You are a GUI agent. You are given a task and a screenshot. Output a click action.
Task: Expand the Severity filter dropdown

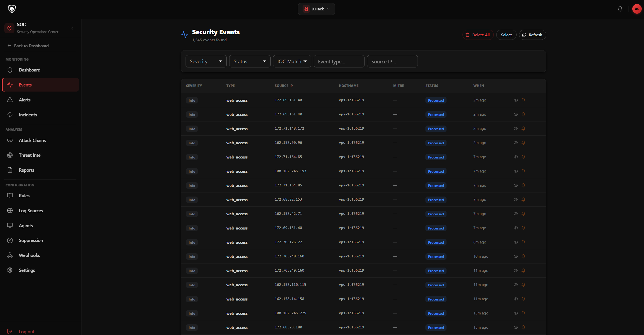click(x=206, y=61)
